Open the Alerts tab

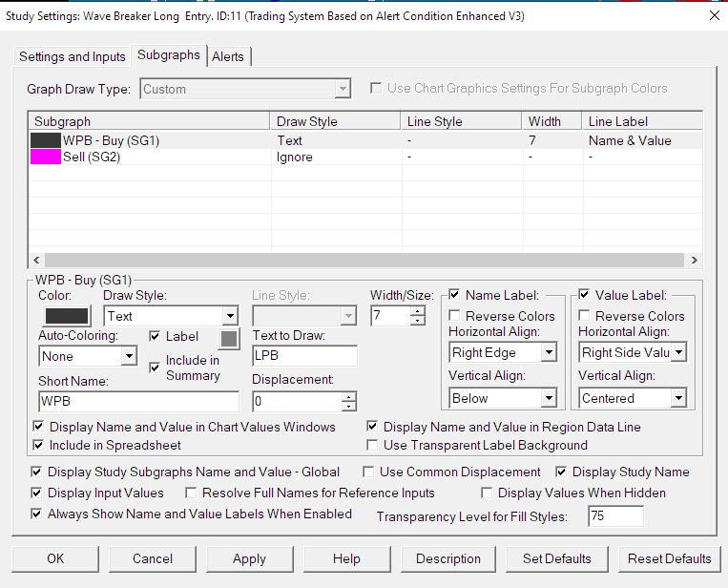pos(228,56)
